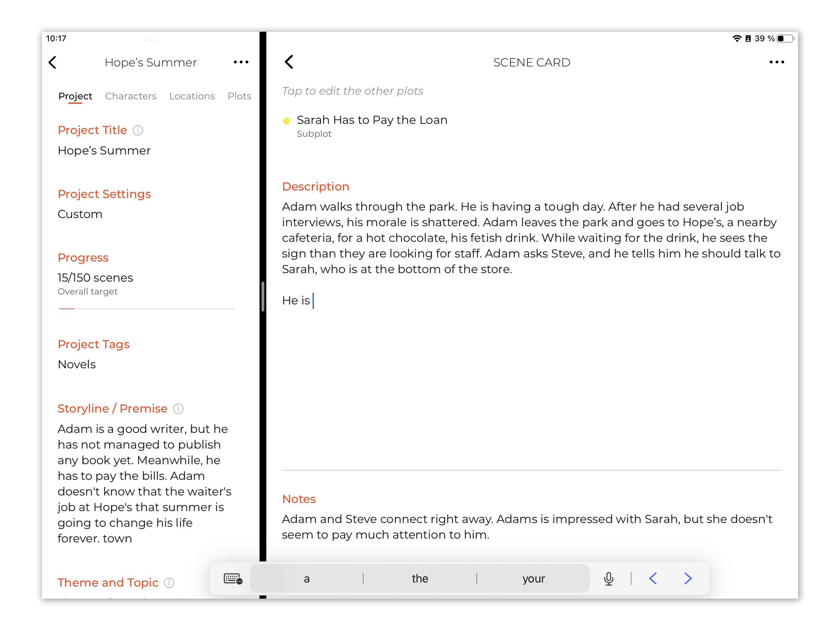Viewport: 840px width, 630px height.
Task: Tap the split view divider handle
Action: [263, 296]
